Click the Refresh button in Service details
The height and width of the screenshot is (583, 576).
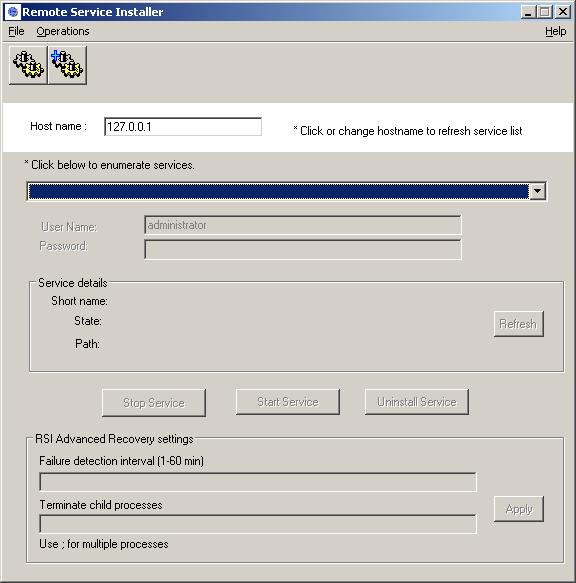pos(518,324)
